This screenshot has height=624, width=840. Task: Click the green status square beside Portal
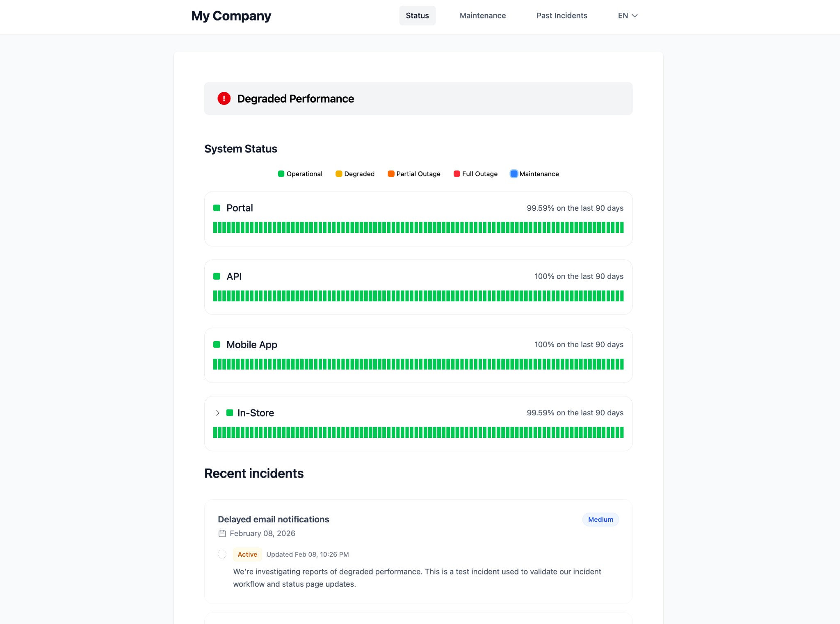point(217,208)
